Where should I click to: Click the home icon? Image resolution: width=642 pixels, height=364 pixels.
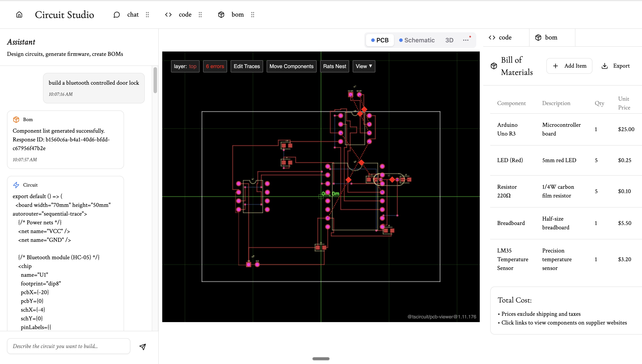19,15
